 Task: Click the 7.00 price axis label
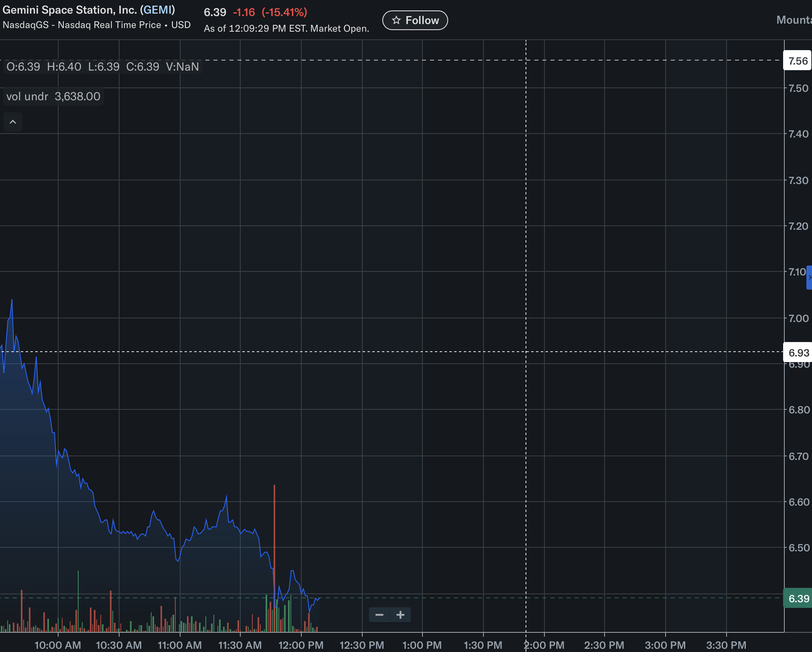798,318
